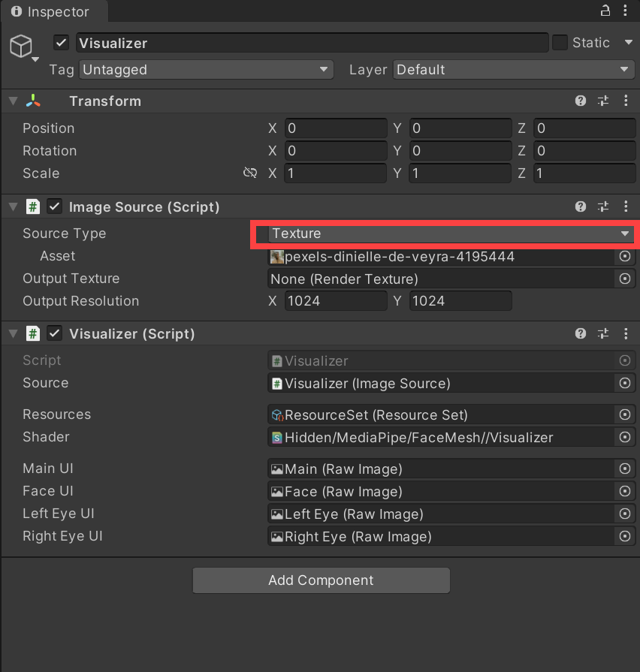Viewport: 640px width, 672px height.
Task: Click Image Source script hash icon
Action: [x=33, y=206]
